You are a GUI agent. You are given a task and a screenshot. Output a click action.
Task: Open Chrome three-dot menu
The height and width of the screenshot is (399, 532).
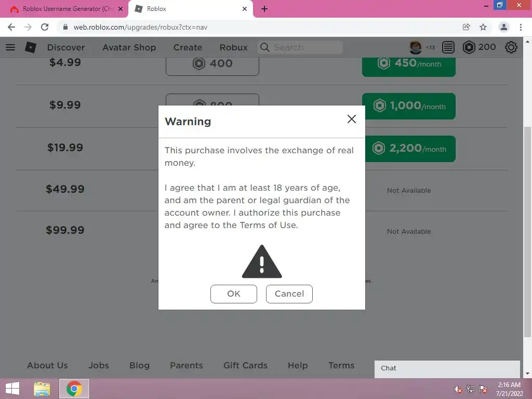tap(521, 27)
